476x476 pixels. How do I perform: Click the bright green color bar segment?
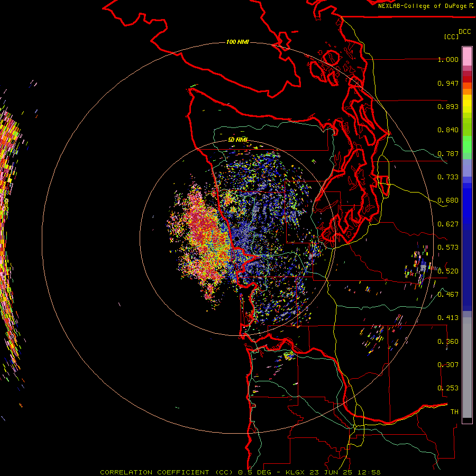[x=467, y=144]
